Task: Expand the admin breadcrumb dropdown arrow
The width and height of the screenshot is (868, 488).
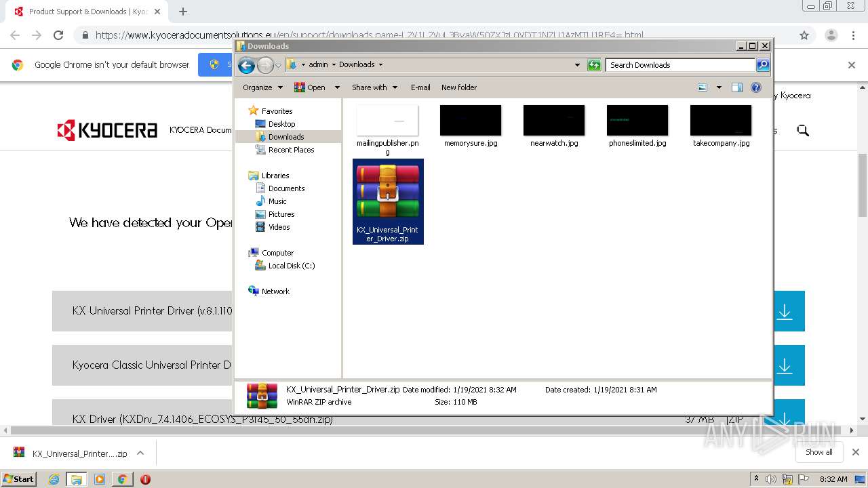Action: 334,65
